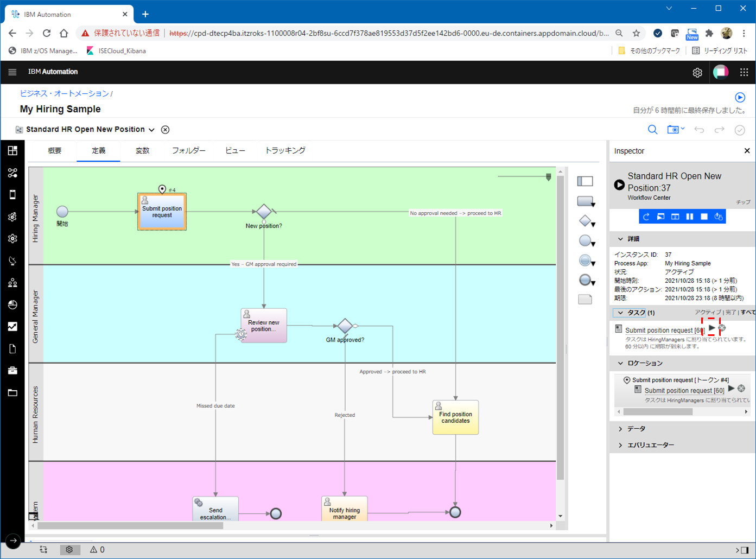756x559 pixels.
Task: Collapse the ロケーション section
Action: (621, 363)
